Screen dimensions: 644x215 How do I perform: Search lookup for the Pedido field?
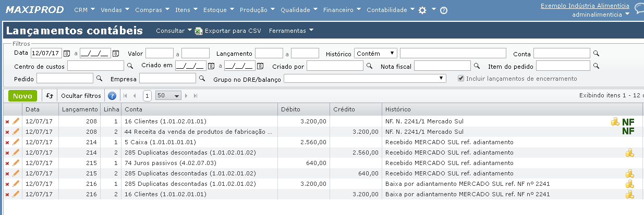(100, 78)
